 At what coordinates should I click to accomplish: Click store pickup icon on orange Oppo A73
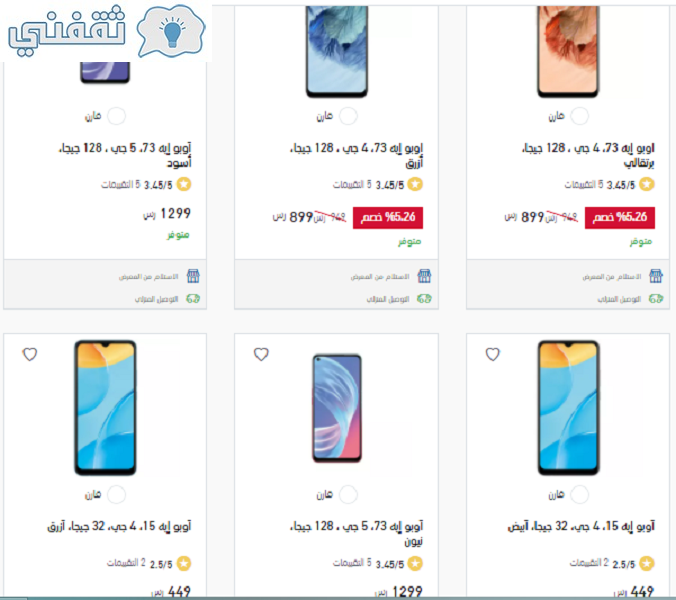coord(656,276)
